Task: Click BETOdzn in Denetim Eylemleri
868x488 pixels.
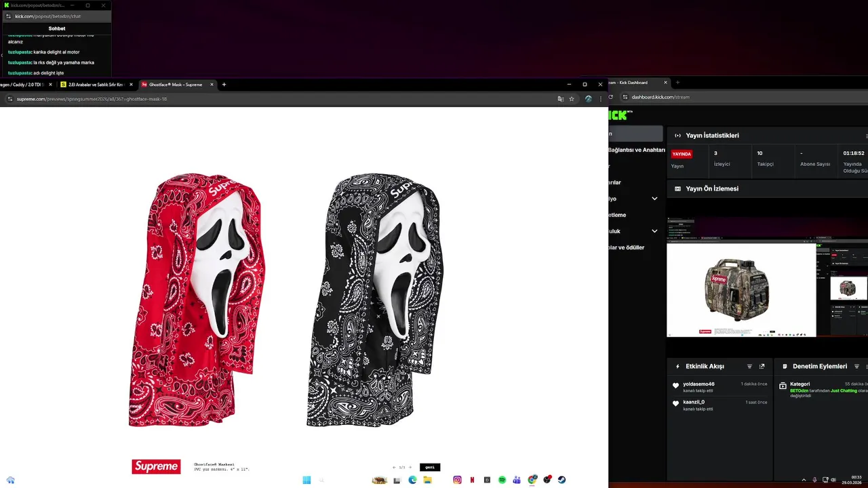Action: (799, 390)
